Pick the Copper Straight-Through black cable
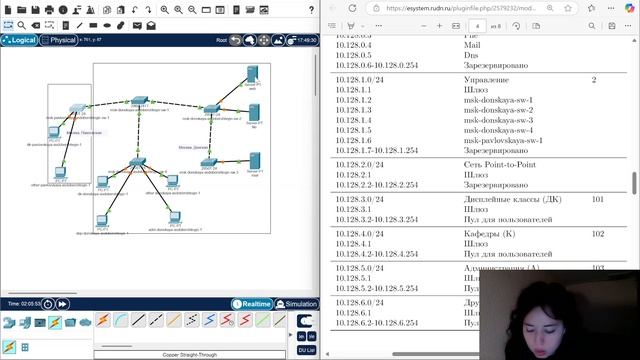The width and height of the screenshot is (640, 360). (138, 320)
